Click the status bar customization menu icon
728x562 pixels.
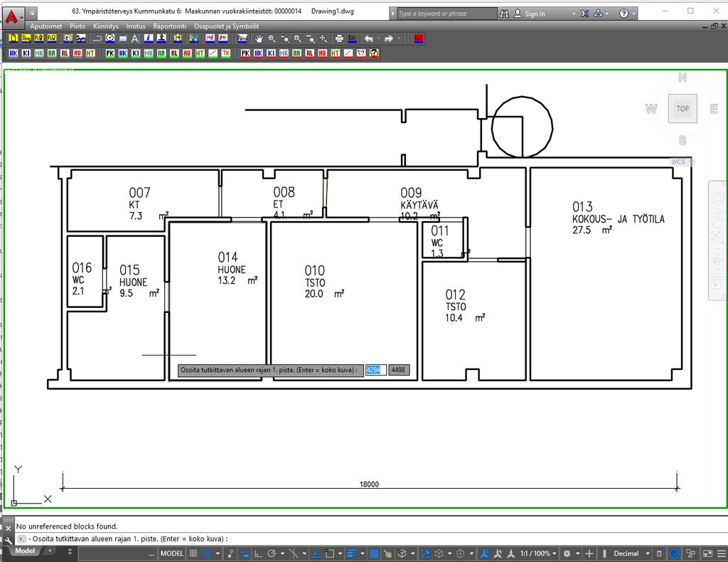point(721,553)
